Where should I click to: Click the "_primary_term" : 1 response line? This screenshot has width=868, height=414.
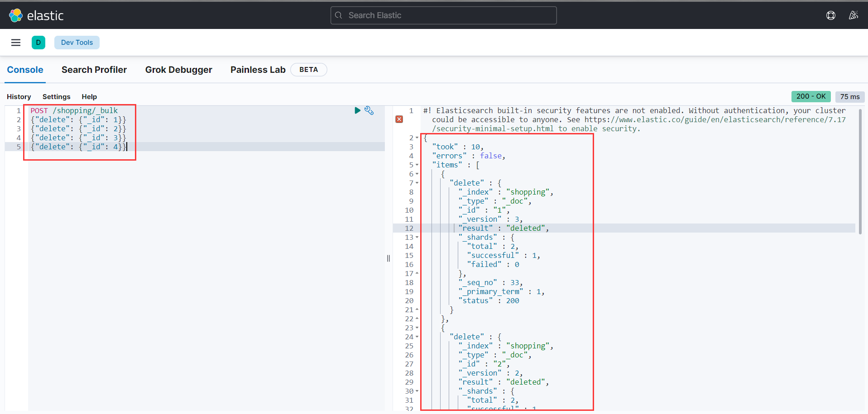[x=501, y=291]
